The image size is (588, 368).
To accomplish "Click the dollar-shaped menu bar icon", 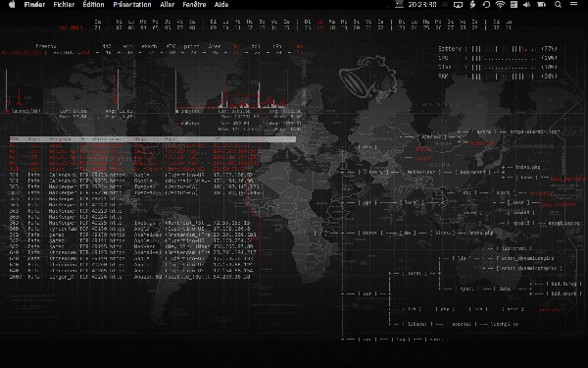I will [473, 5].
